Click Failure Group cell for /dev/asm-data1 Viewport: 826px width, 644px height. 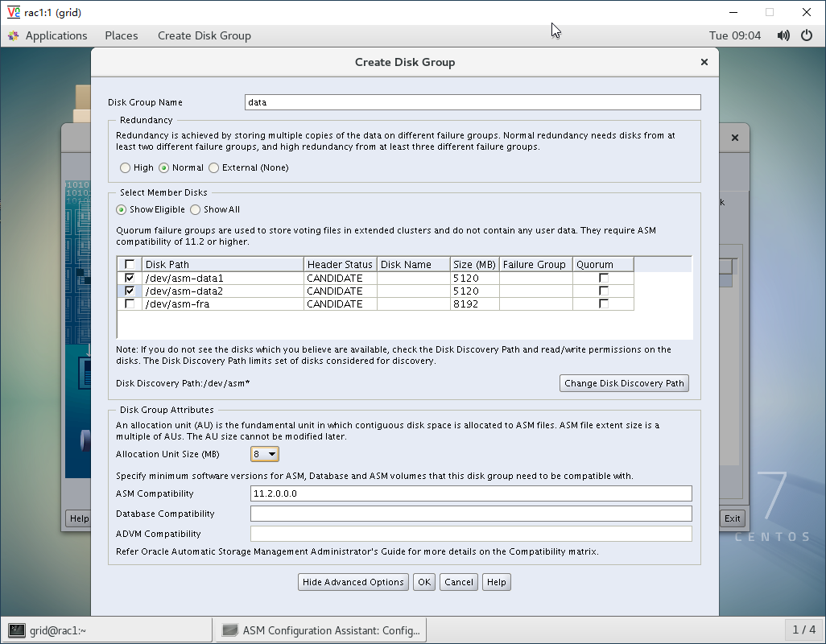pyautogui.click(x=535, y=278)
